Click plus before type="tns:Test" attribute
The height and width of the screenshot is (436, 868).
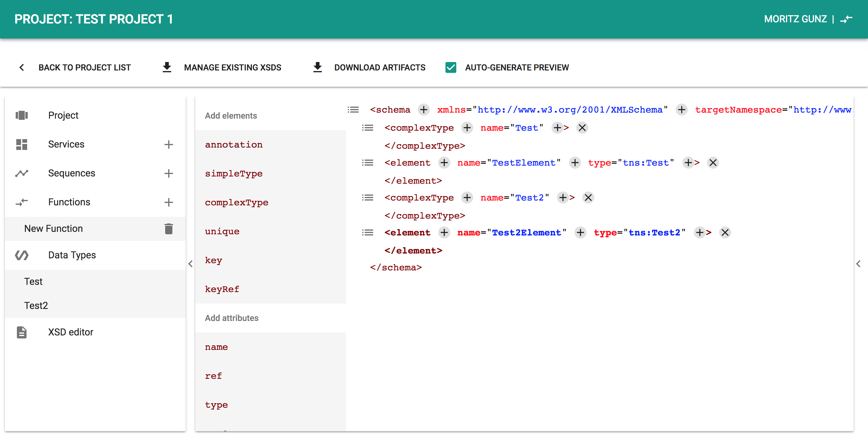(575, 163)
